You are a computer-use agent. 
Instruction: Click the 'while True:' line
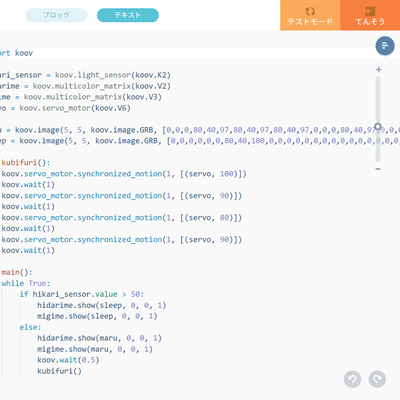click(x=26, y=283)
